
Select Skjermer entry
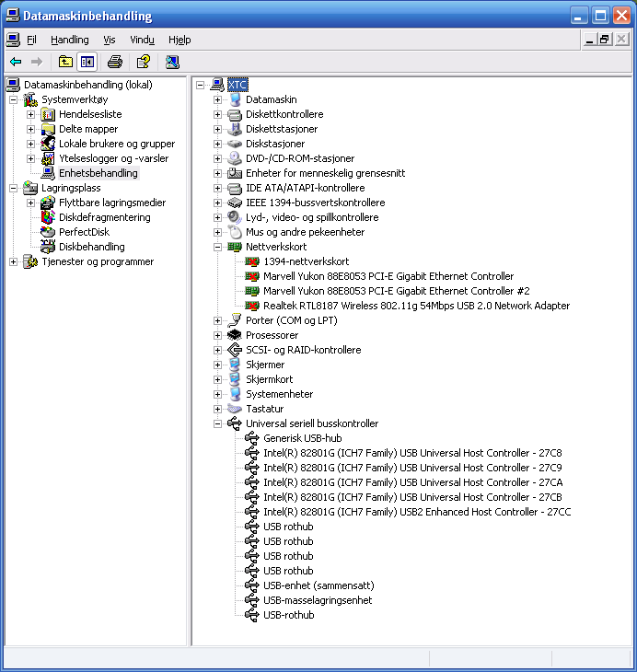coord(265,365)
